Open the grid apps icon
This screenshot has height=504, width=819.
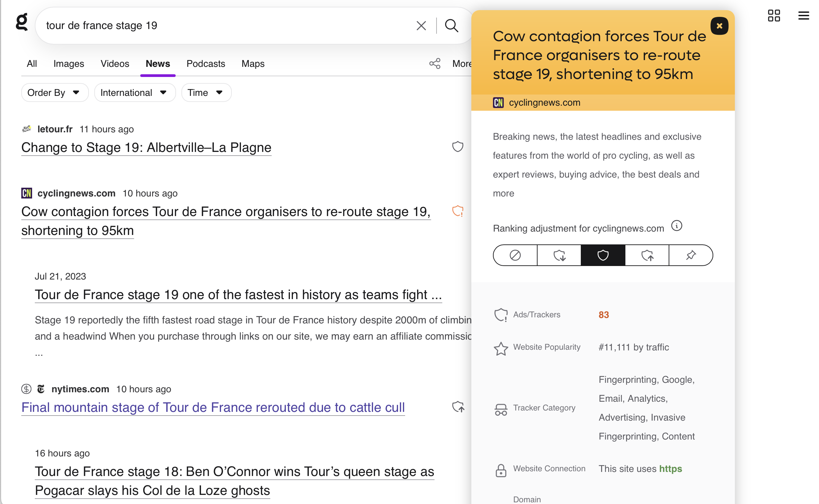774,16
